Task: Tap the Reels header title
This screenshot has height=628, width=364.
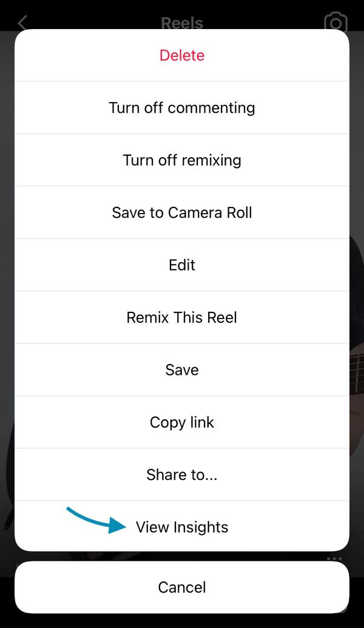Action: click(182, 23)
